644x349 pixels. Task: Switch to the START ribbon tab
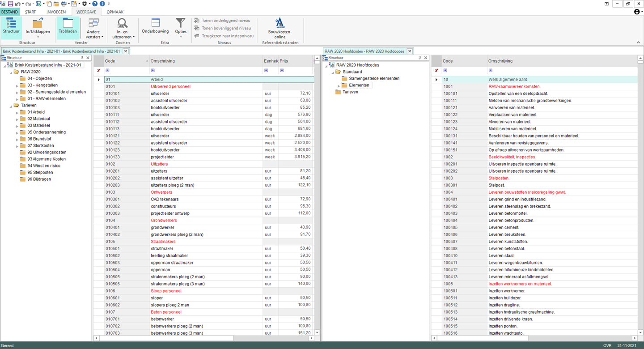(x=30, y=12)
